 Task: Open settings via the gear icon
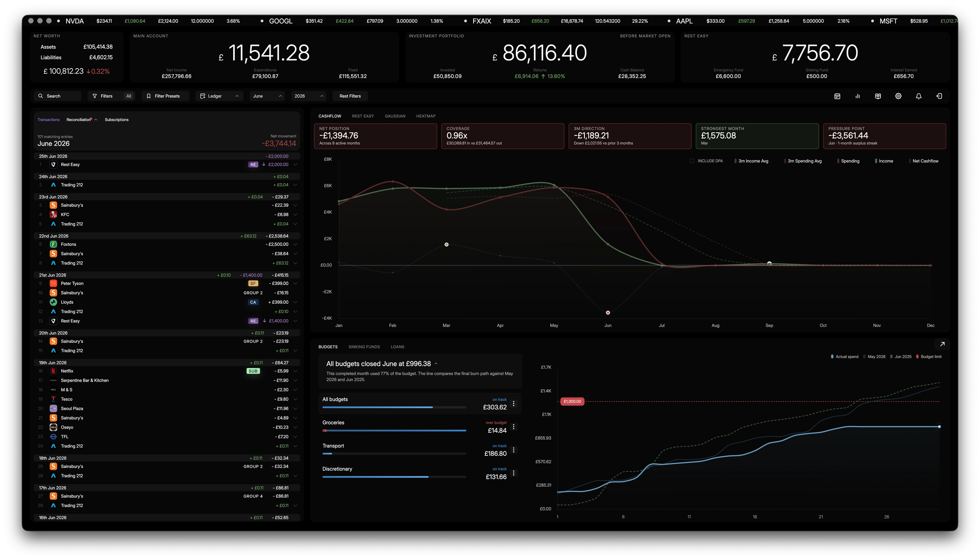[898, 96]
